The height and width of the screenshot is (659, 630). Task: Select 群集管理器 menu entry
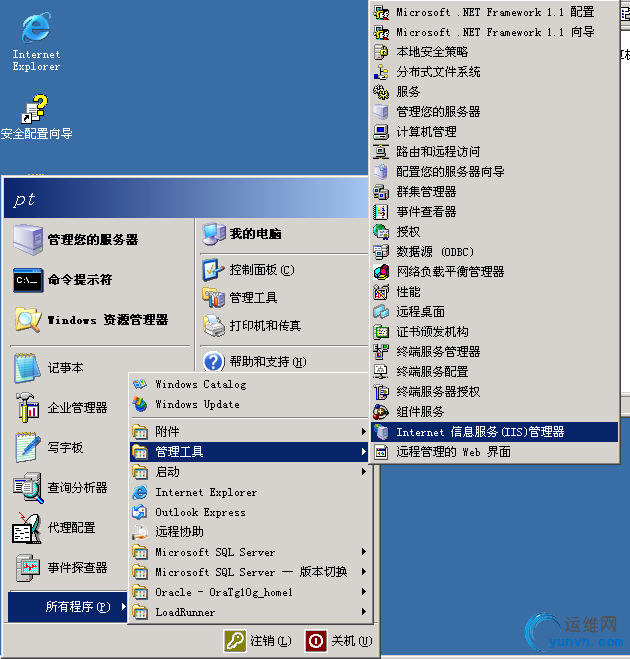(x=495, y=192)
